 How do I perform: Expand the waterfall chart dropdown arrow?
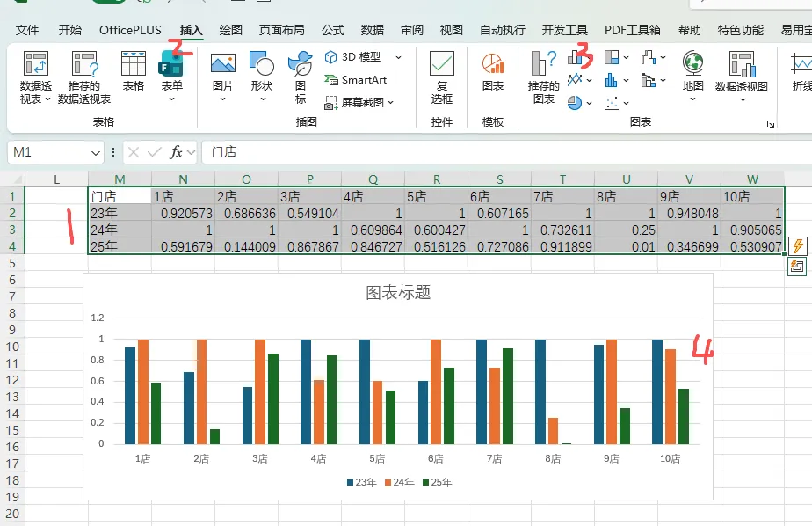pyautogui.click(x=663, y=57)
